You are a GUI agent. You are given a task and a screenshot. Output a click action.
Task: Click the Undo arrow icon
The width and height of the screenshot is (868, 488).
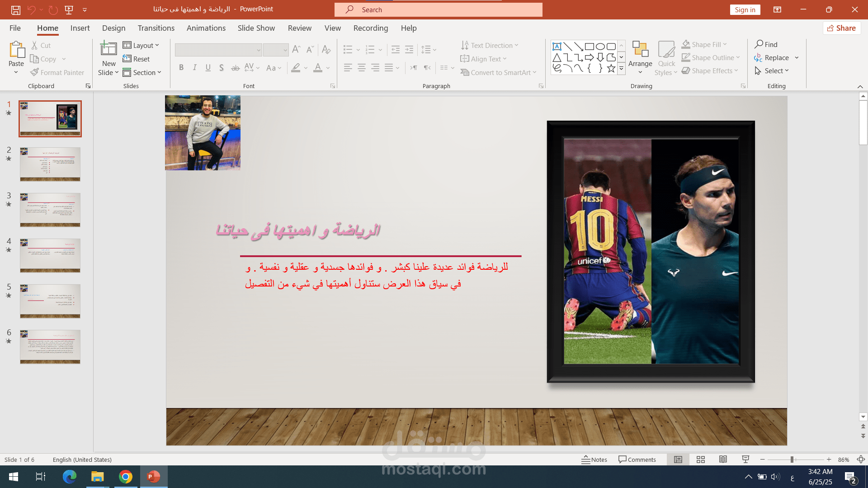31,9
